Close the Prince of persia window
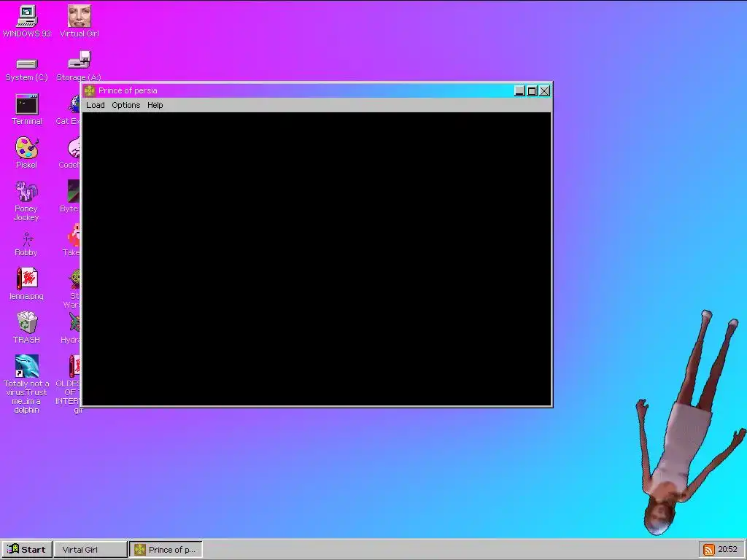Image resolution: width=747 pixels, height=560 pixels. click(544, 91)
